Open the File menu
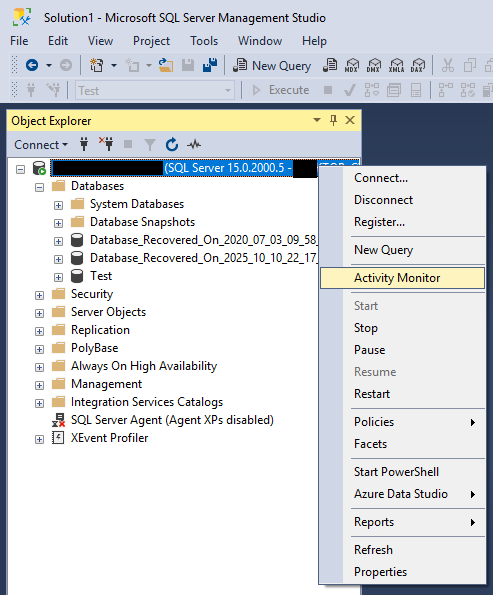Image resolution: width=493 pixels, height=595 pixels. click(19, 41)
